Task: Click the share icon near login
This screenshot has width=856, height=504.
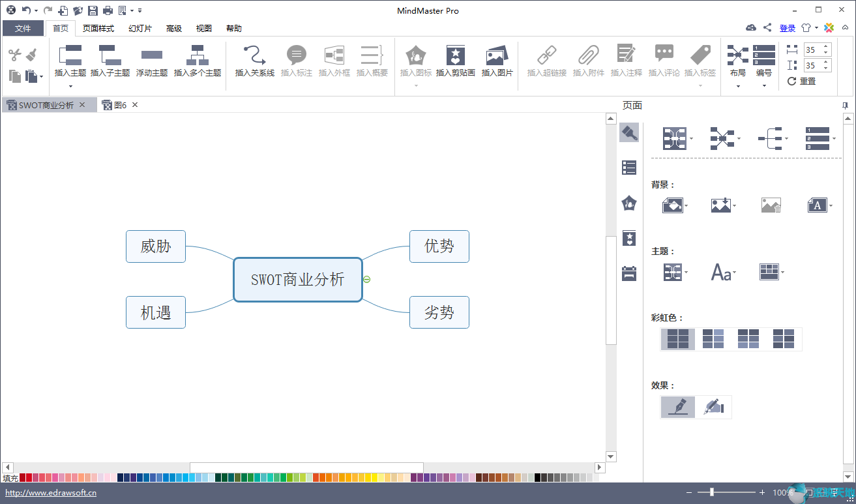Action: (x=767, y=28)
